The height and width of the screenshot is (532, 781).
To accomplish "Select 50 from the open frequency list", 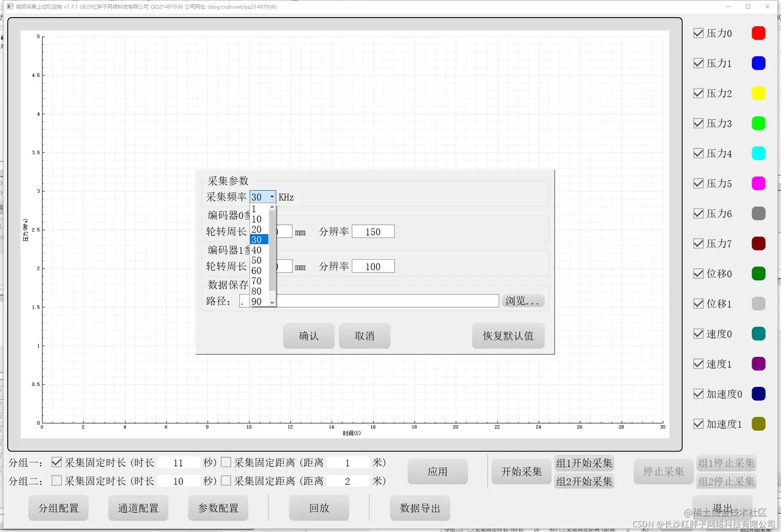I will coord(257,260).
